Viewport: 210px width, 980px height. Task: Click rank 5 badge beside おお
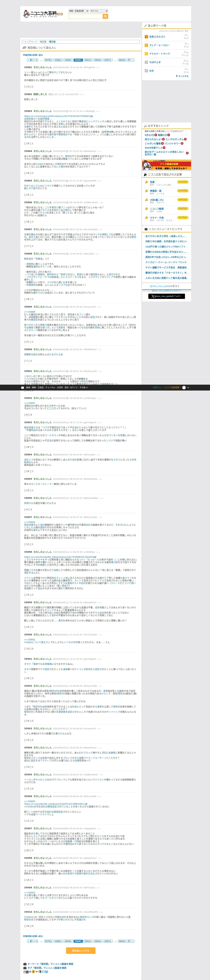point(146,70)
